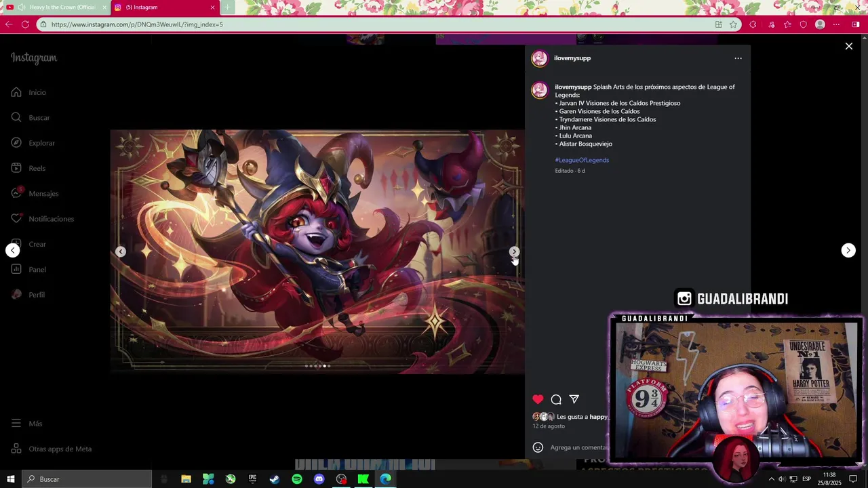This screenshot has height=488, width=868.
Task: Open the browser profile avatar
Action: [x=820, y=24]
